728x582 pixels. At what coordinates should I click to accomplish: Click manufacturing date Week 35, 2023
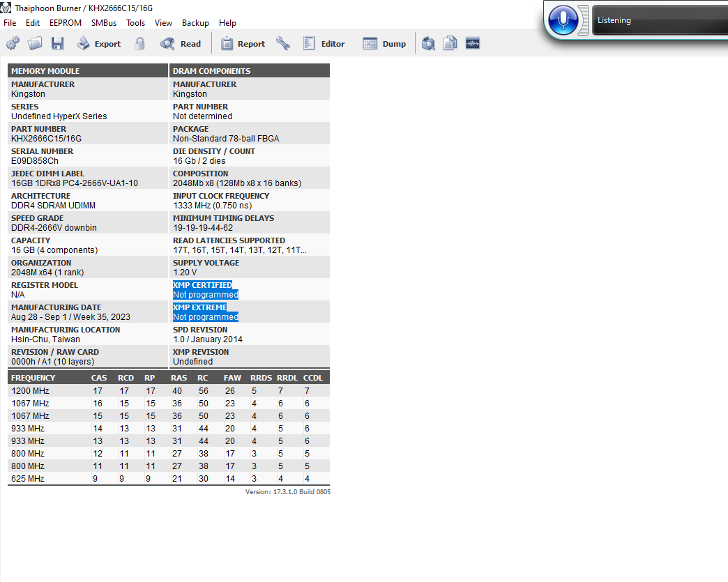click(70, 317)
